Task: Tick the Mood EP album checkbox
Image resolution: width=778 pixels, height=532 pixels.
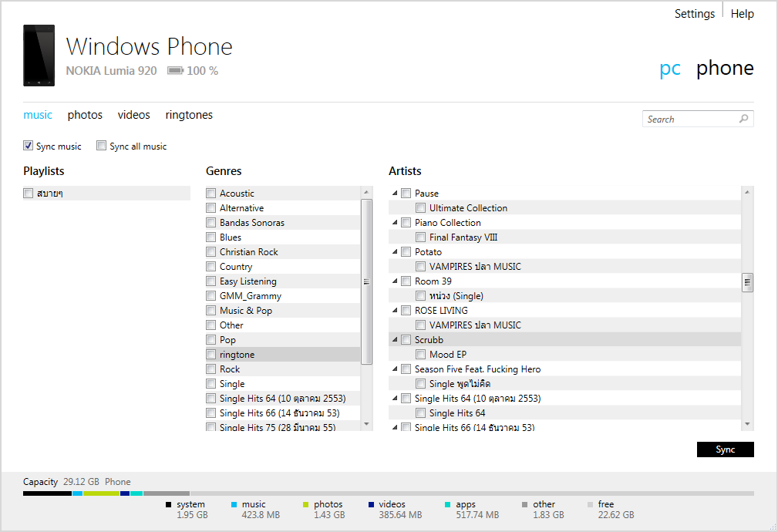Action: coord(421,355)
